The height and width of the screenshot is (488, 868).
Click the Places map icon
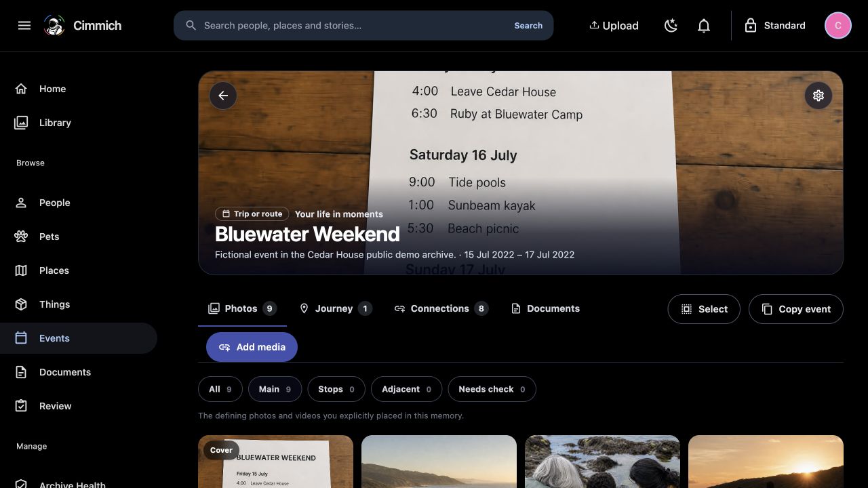pyautogui.click(x=21, y=270)
